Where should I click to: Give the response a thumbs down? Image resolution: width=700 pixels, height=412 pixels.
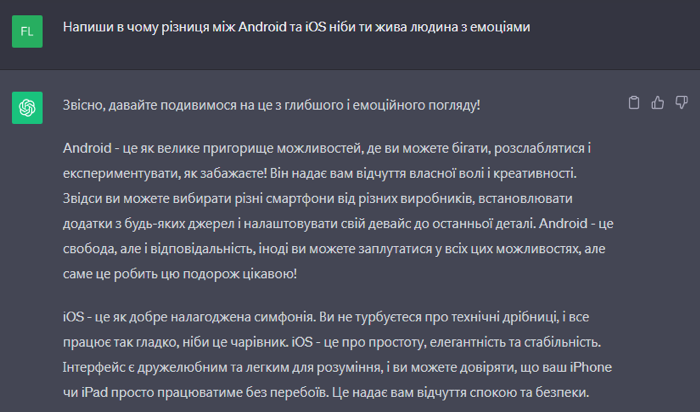(x=681, y=103)
